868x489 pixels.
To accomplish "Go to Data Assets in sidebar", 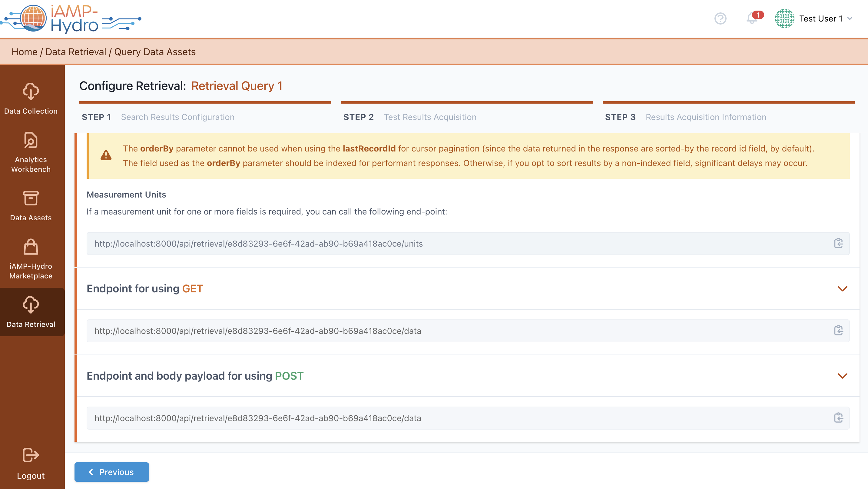I will pos(31,206).
